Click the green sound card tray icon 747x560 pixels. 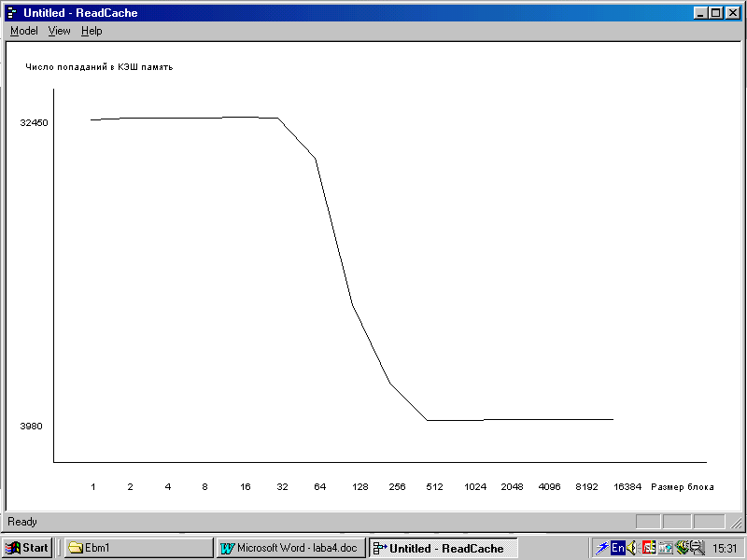(x=682, y=548)
